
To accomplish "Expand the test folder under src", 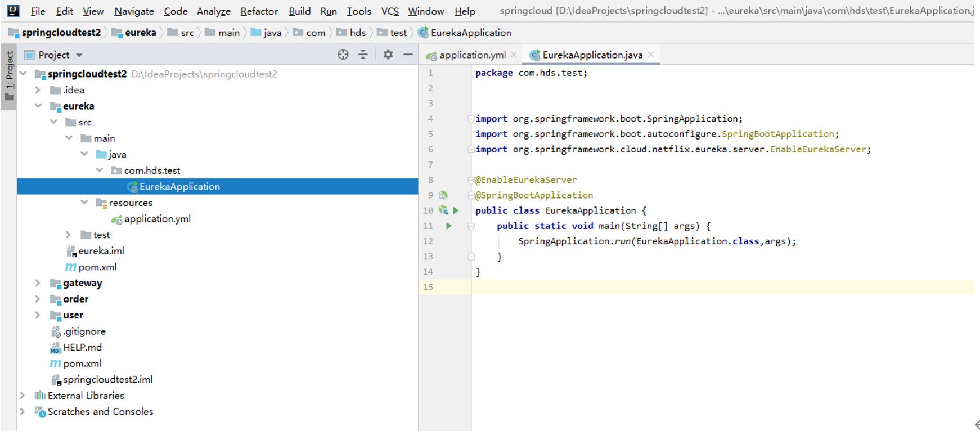I will pyautogui.click(x=68, y=235).
